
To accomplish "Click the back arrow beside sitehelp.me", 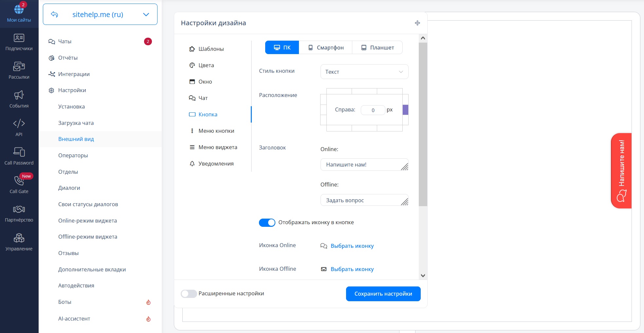I will click(54, 14).
